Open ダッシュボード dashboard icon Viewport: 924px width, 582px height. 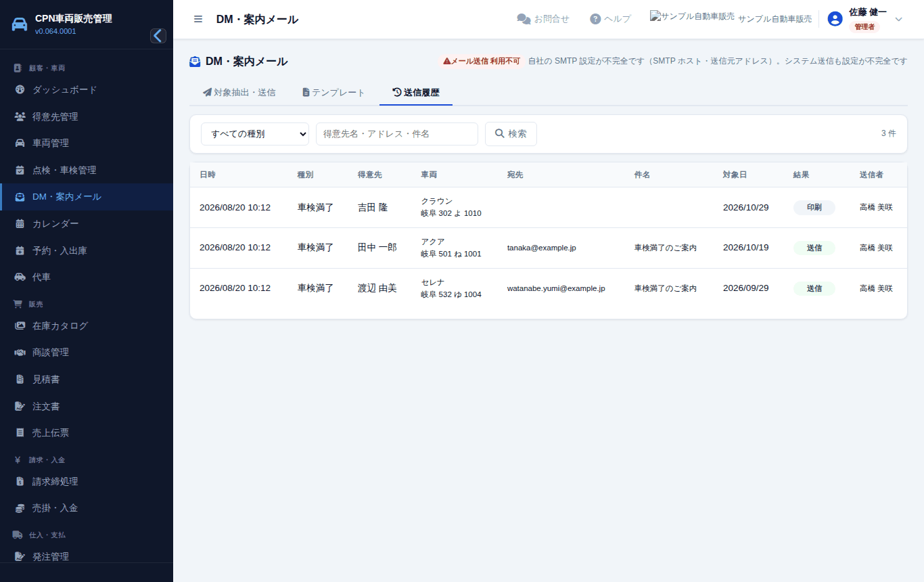[x=20, y=89]
